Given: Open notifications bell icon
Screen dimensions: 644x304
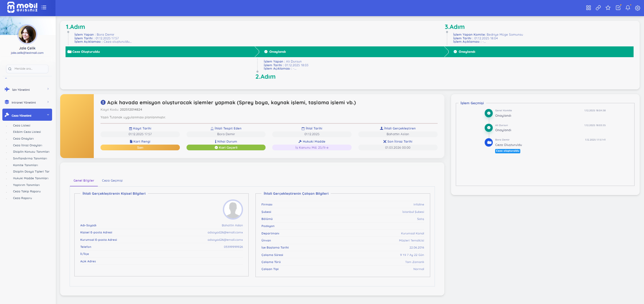Looking at the screenshot, I should coord(628,8).
